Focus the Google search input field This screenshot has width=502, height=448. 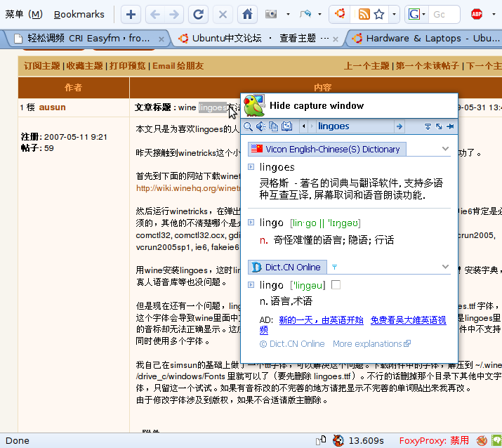pos(445,15)
